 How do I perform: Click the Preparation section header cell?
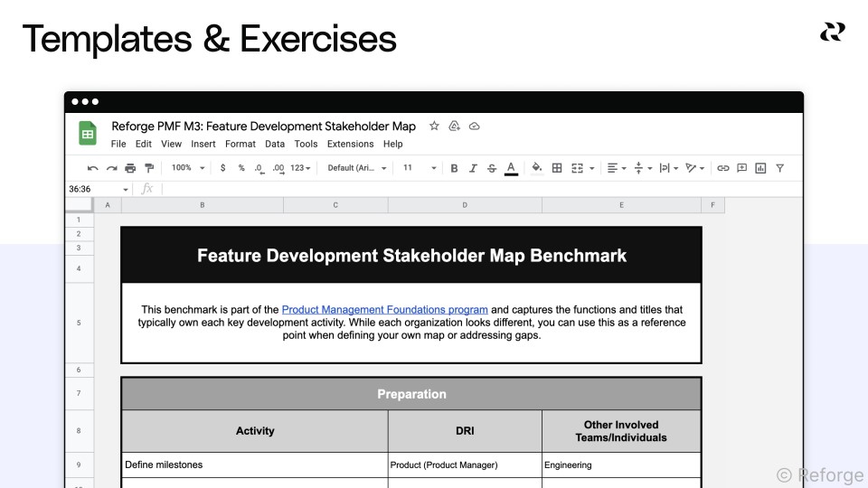point(411,394)
